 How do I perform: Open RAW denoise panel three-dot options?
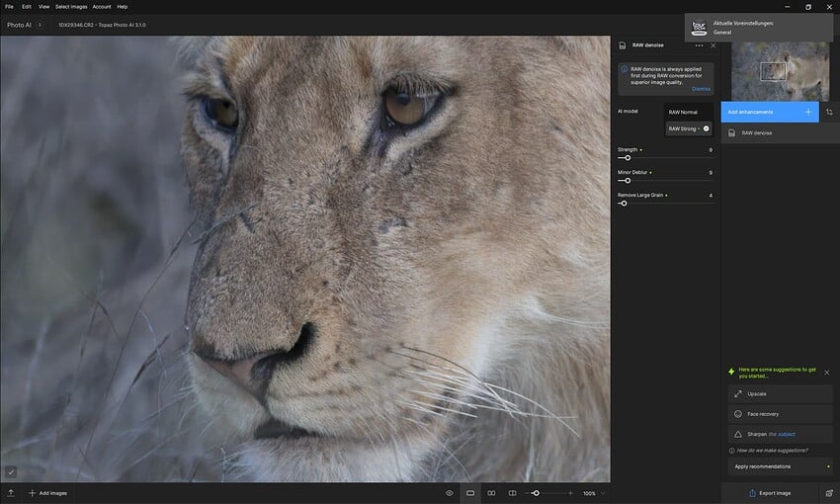[x=699, y=45]
